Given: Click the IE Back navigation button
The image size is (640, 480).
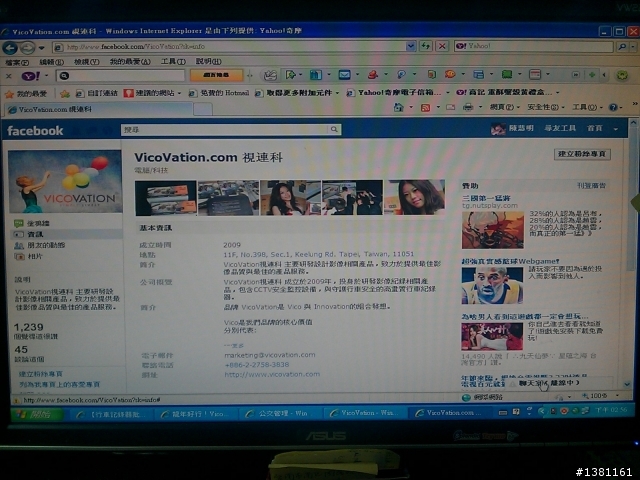Looking at the screenshot, I should pyautogui.click(x=10, y=48).
